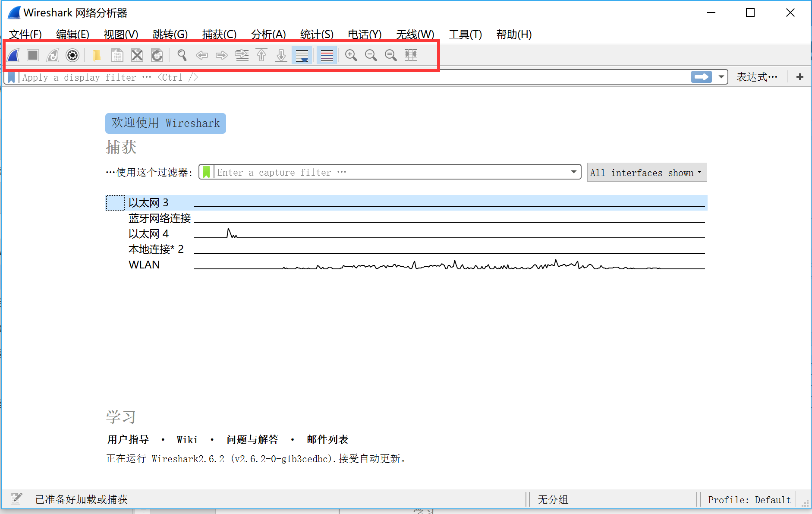Open display filter history dropdown
812x514 pixels.
721,77
